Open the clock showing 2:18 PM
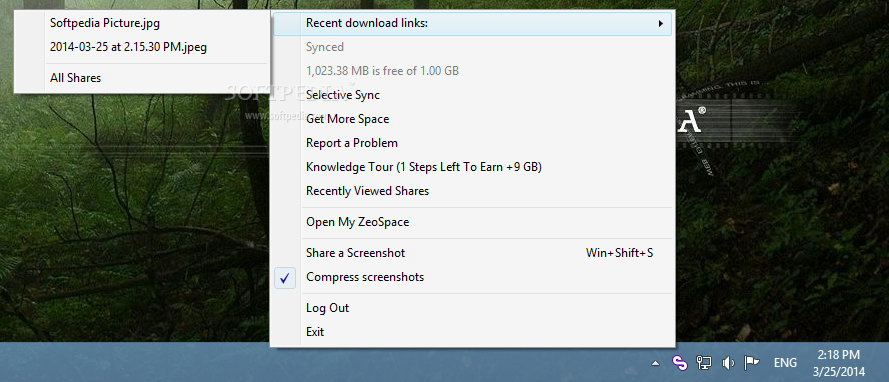Screen dimensions: 889x382 coord(839,363)
